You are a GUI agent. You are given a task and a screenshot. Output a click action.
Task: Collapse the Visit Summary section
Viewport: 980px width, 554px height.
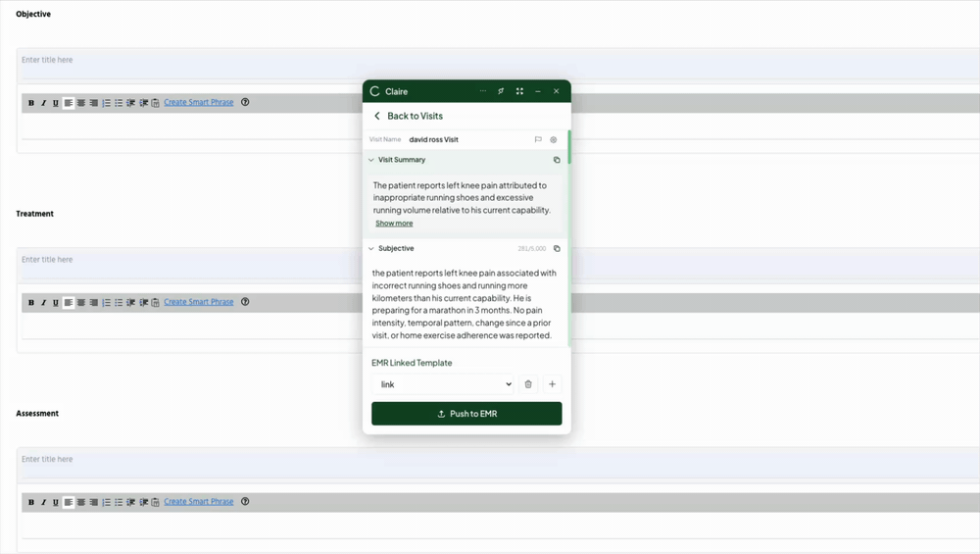point(371,160)
